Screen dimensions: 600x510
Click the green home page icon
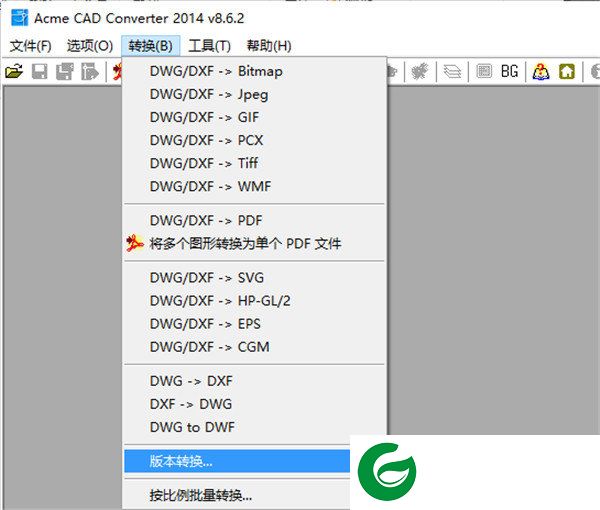(x=567, y=72)
